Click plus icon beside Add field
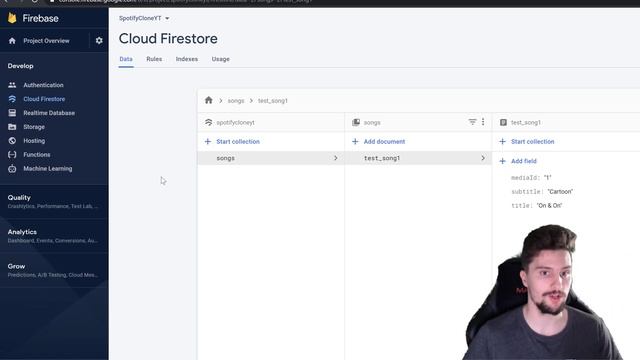640x360 pixels. tap(502, 161)
